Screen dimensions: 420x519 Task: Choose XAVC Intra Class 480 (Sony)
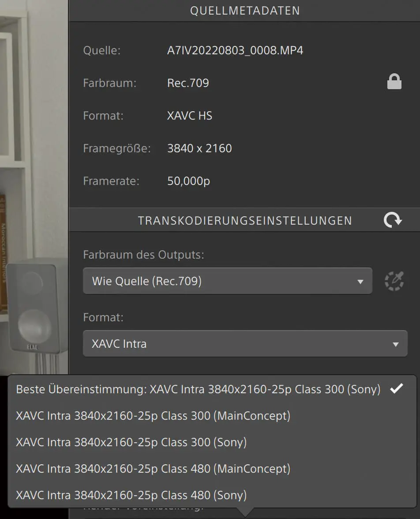point(131,495)
